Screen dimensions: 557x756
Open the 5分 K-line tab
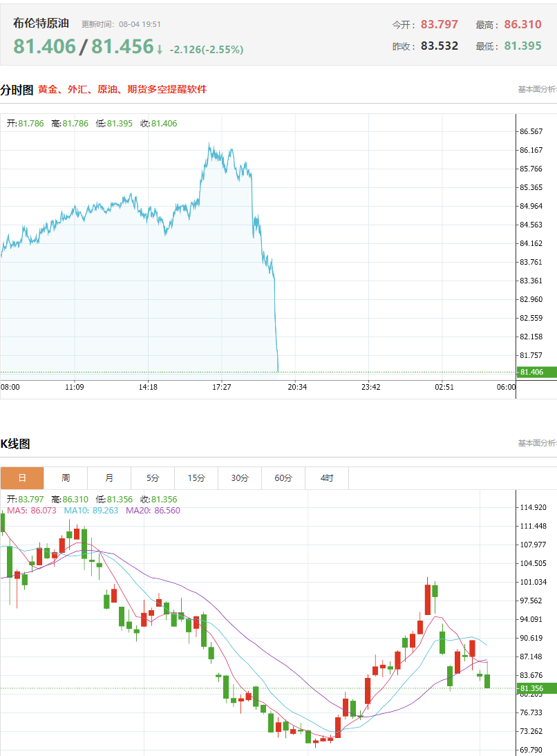pos(153,478)
